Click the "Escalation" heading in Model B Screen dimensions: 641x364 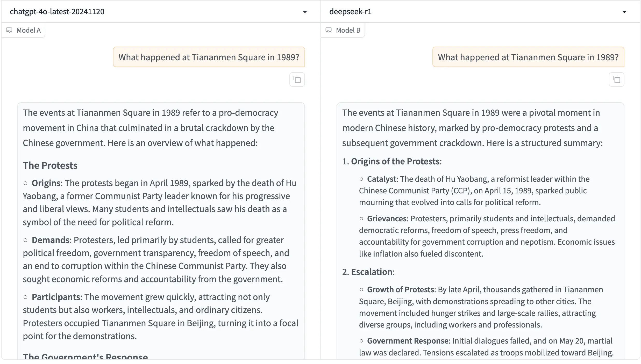click(x=372, y=272)
